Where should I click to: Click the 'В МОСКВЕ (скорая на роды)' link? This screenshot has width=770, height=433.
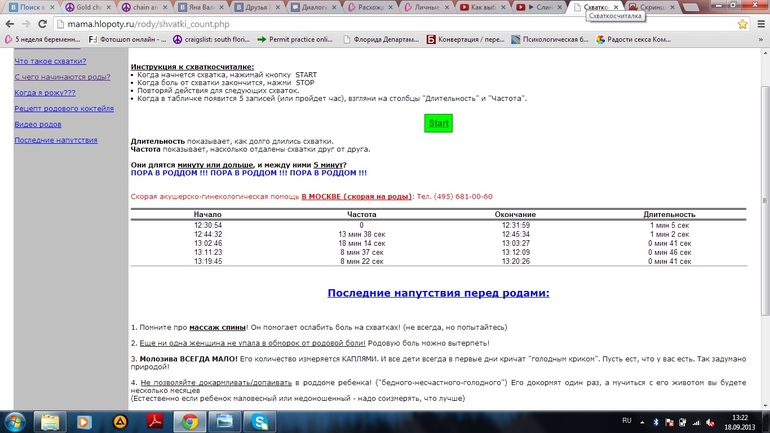[x=357, y=196]
